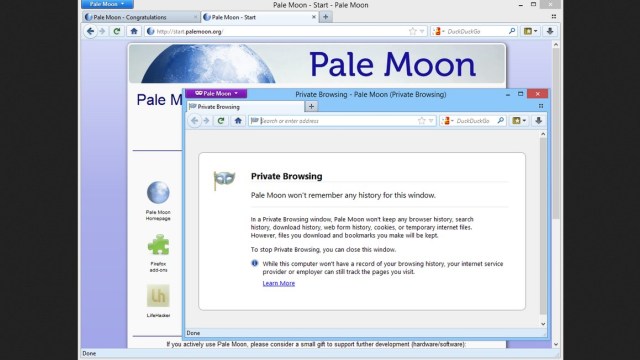Screen dimensions: 640x360
Task: Go to home page in private window
Action: pyautogui.click(x=238, y=121)
